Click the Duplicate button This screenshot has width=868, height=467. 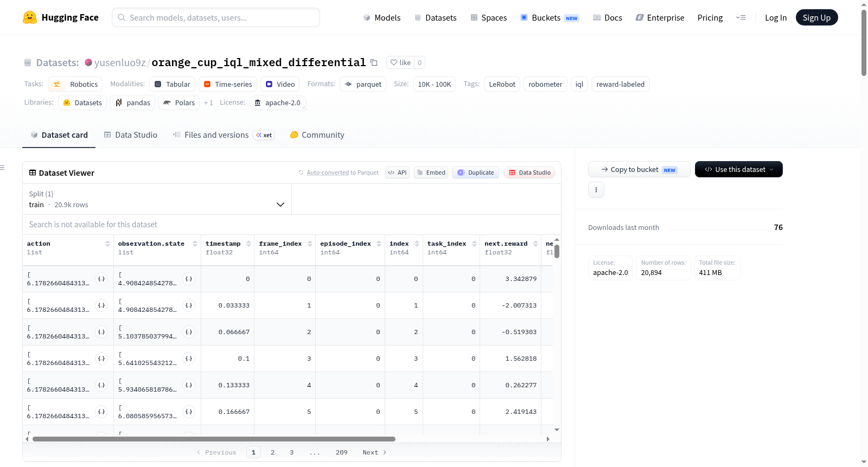(x=476, y=172)
